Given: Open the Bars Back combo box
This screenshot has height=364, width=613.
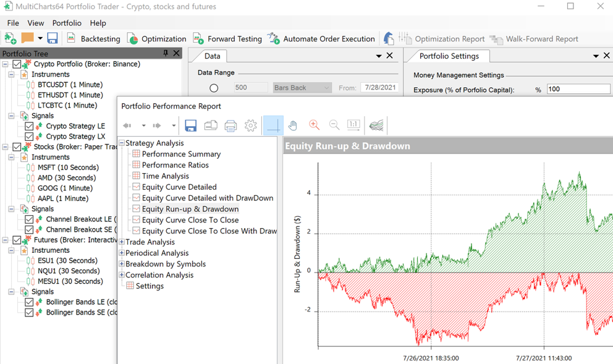Looking at the screenshot, I should click(x=302, y=88).
